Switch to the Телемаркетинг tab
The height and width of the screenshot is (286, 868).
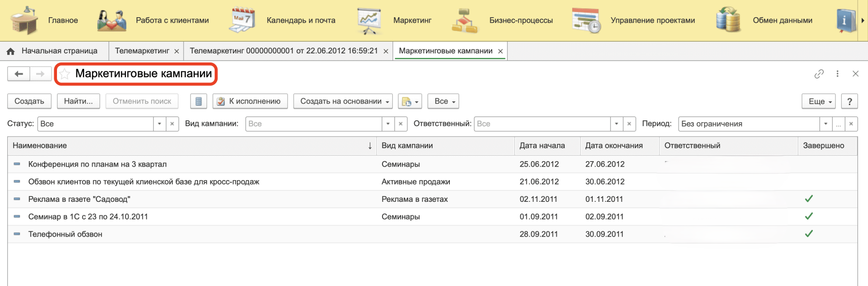pyautogui.click(x=142, y=51)
